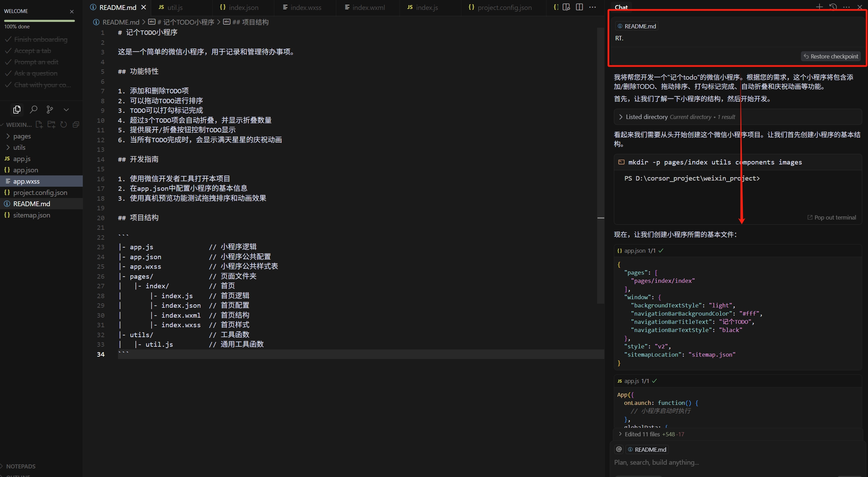Toggle the Prompt an edit checklist item
The height and width of the screenshot is (477, 868).
[32, 62]
